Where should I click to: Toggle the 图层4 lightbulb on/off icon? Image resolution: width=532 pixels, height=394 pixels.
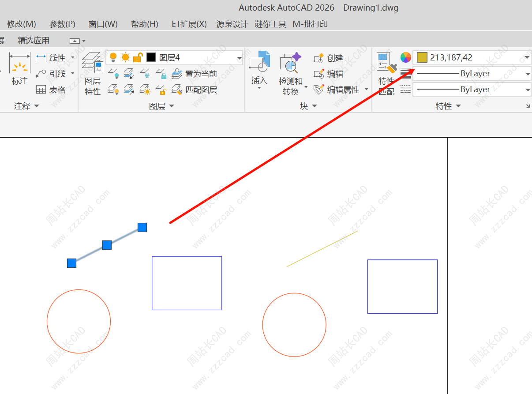click(113, 57)
